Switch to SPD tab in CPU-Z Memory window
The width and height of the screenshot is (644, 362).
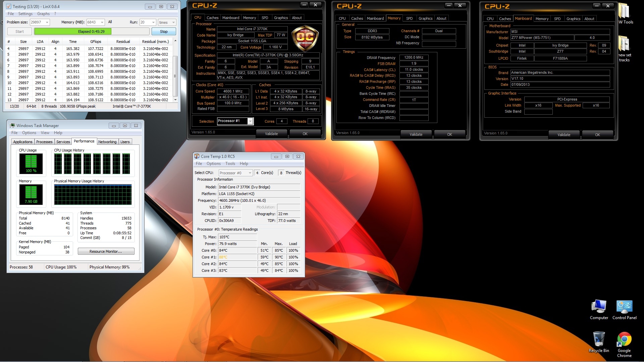409,18
